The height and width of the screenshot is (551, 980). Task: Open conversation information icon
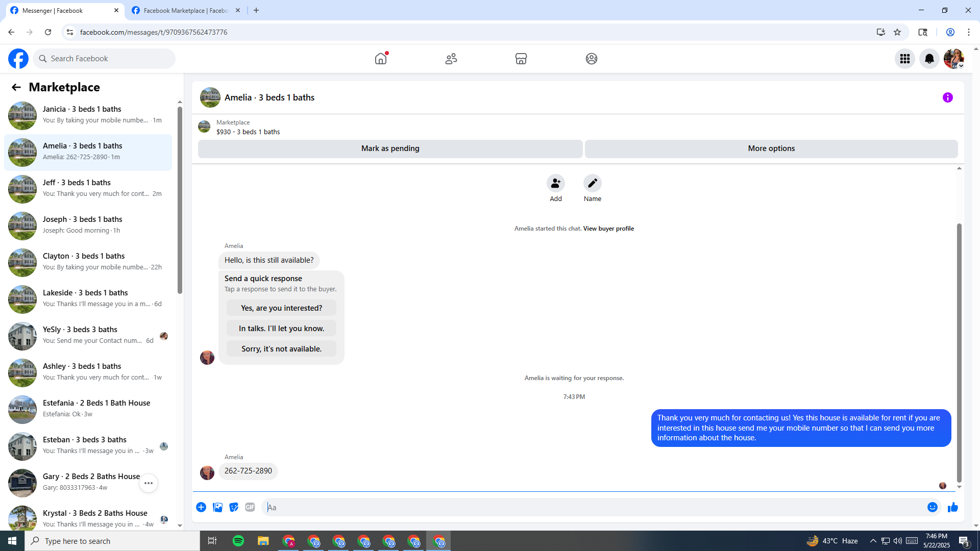(948, 97)
